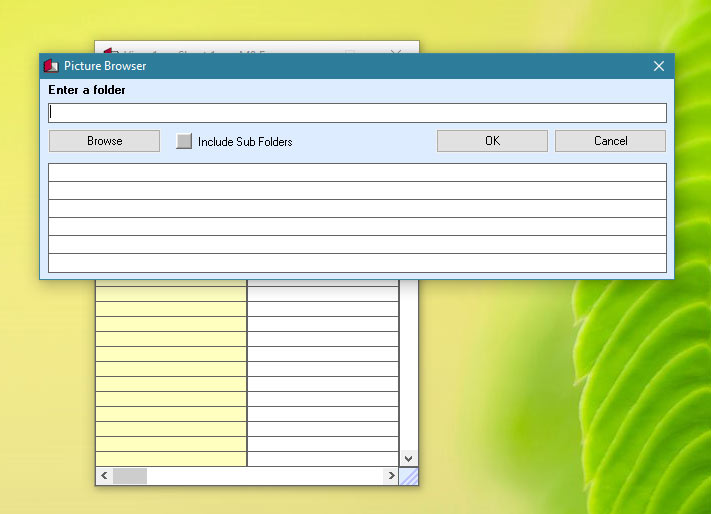Select the third row in the picture list
The height and width of the screenshot is (514, 711).
(357, 208)
